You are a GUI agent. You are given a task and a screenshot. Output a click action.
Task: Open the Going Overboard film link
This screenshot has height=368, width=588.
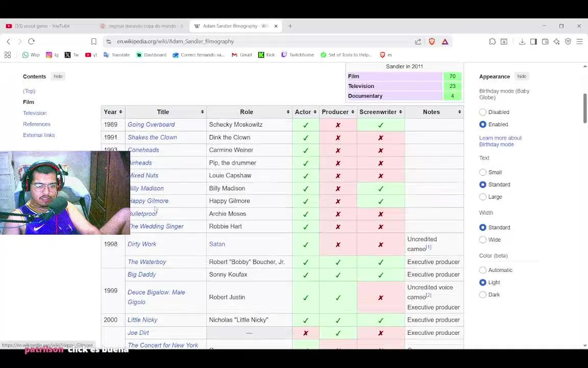click(151, 125)
